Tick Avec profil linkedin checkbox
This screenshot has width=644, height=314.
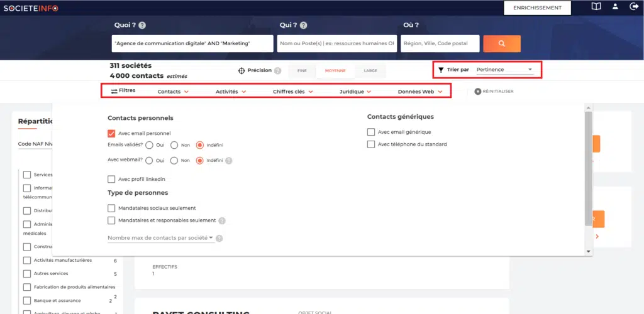click(111, 180)
